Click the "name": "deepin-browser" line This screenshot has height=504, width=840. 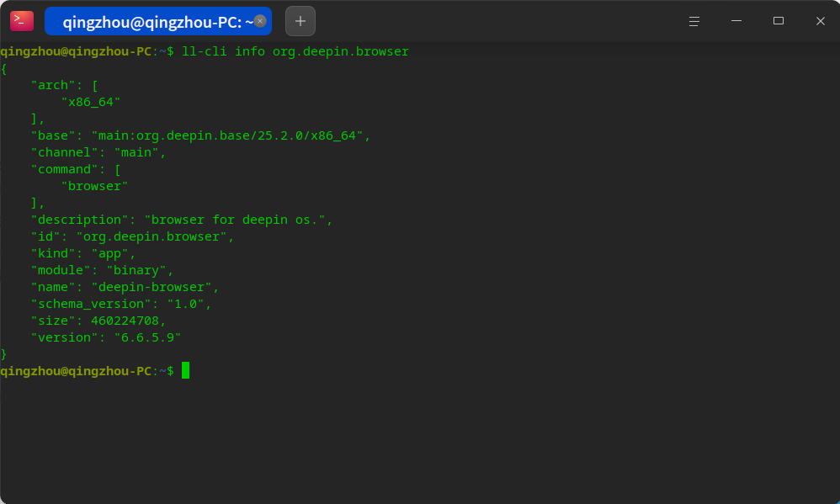[125, 287]
